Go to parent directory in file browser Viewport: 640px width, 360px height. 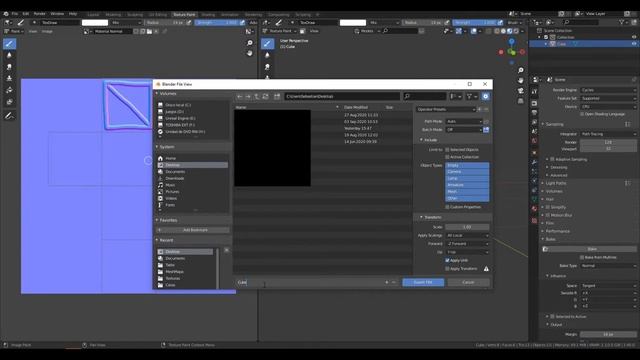257,96
